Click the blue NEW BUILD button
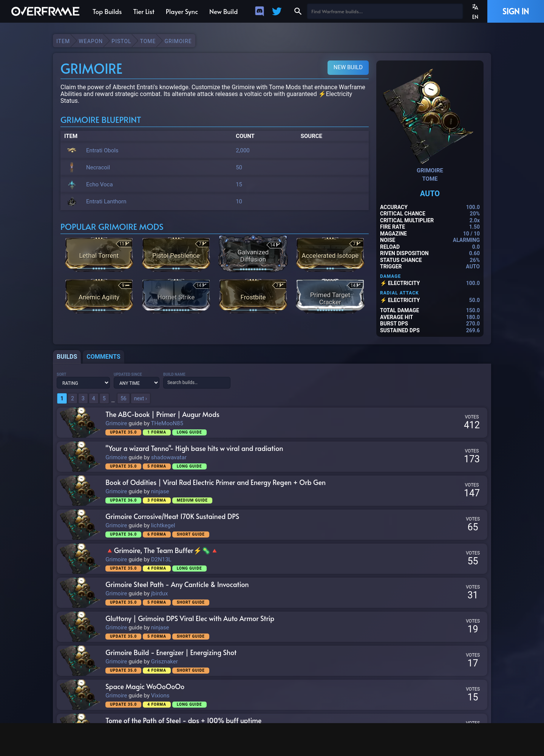Image resolution: width=544 pixels, height=756 pixels. point(348,67)
